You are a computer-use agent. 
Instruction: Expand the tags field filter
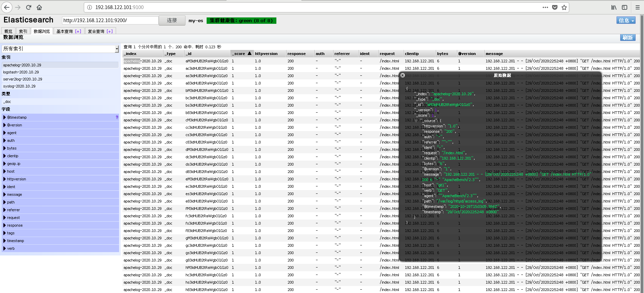60,233
